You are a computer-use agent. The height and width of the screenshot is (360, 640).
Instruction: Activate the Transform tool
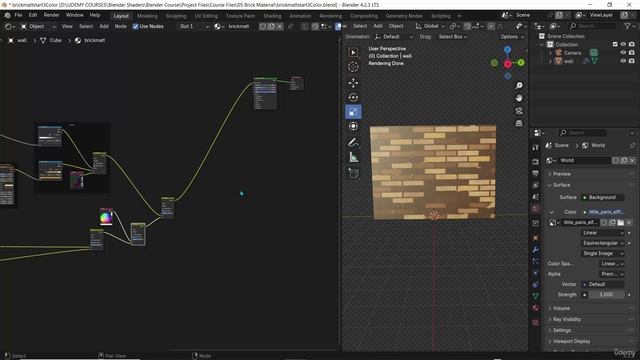click(x=353, y=126)
